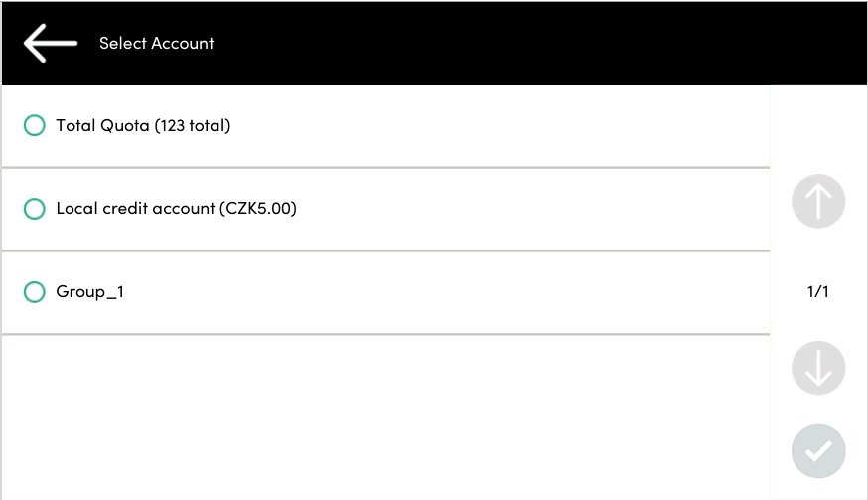Click blank space in Total Quota row
The image size is (868, 500).
tap(497, 126)
